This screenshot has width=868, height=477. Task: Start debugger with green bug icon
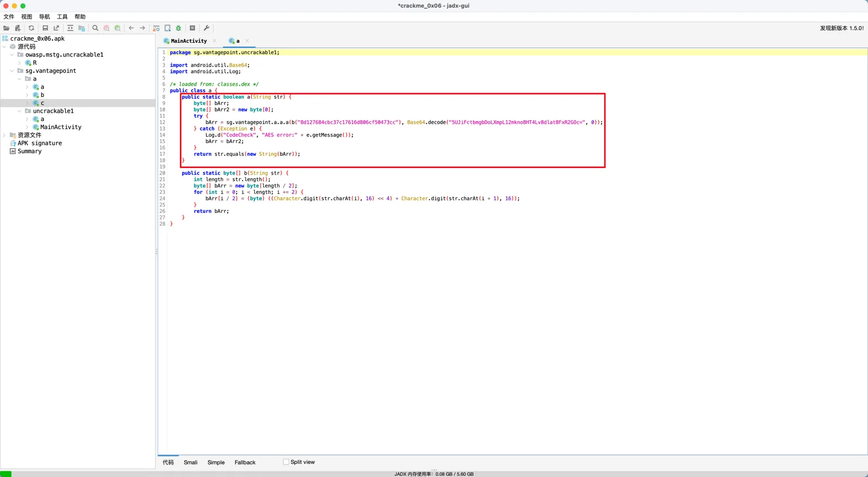click(178, 28)
